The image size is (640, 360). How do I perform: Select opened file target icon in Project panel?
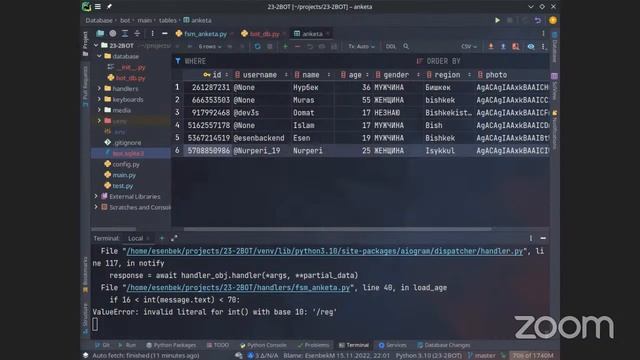pyautogui.click(x=113, y=33)
